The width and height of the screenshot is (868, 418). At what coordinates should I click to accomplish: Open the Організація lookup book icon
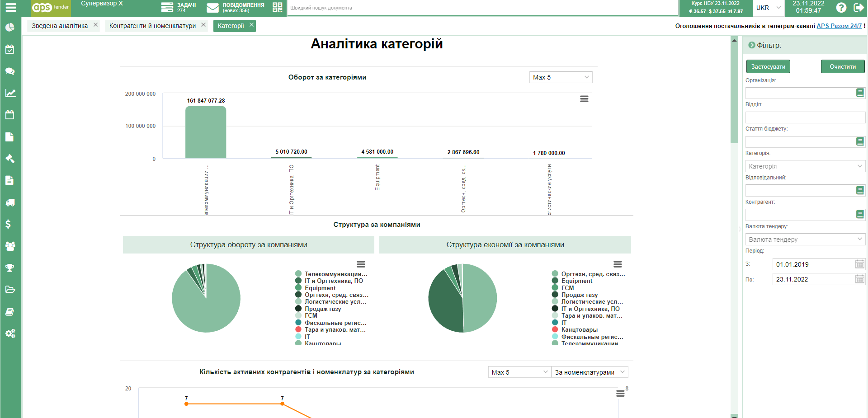pos(860,93)
